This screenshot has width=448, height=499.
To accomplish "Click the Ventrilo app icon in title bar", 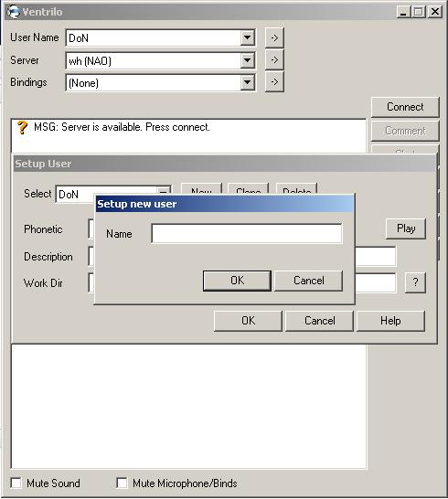I will [13, 12].
